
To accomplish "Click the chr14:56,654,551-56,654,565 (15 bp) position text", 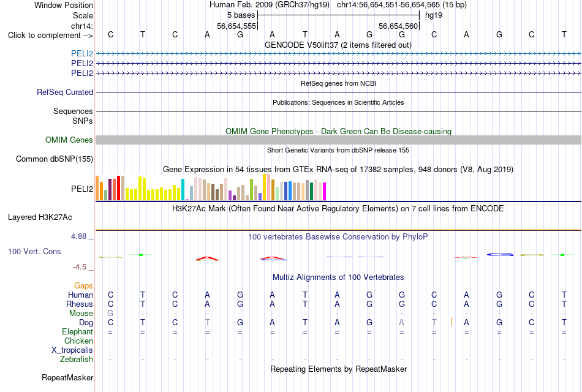I will (402, 5).
